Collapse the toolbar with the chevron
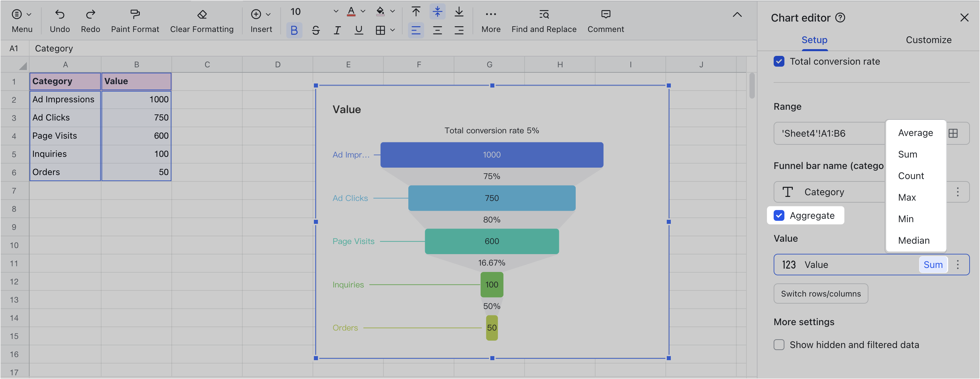980x379 pixels. (x=737, y=15)
